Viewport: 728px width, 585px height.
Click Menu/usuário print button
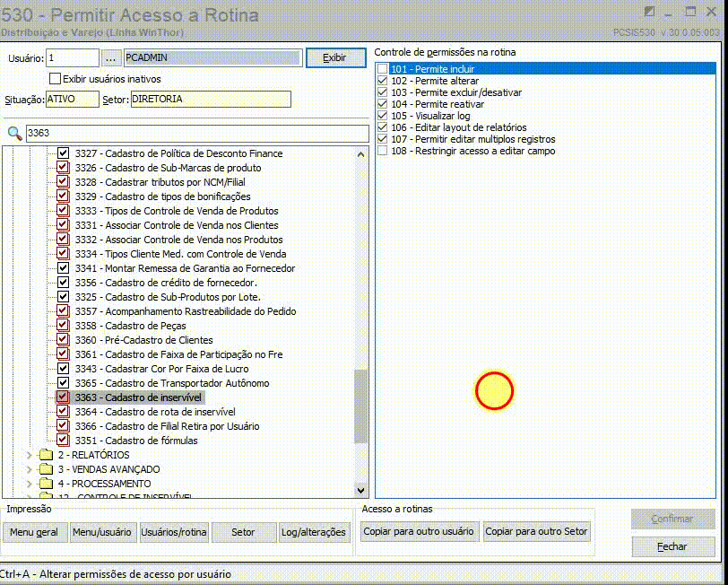point(102,532)
